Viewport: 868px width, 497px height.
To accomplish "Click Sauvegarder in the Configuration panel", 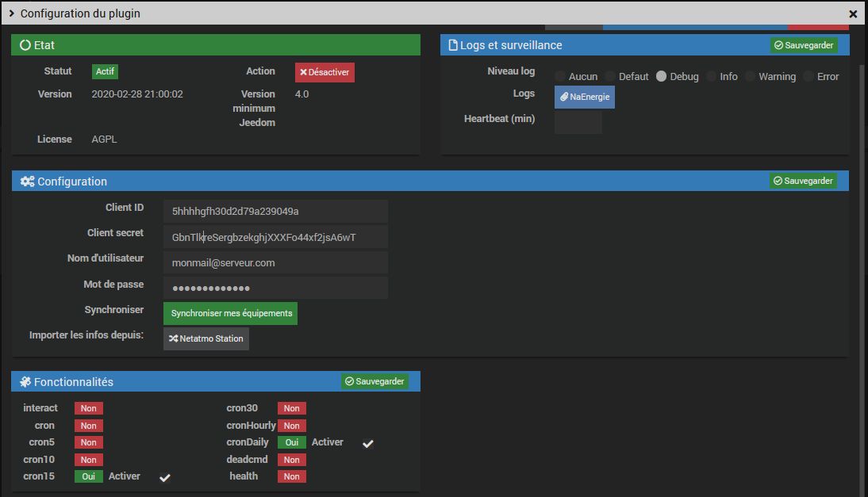I will [x=803, y=181].
